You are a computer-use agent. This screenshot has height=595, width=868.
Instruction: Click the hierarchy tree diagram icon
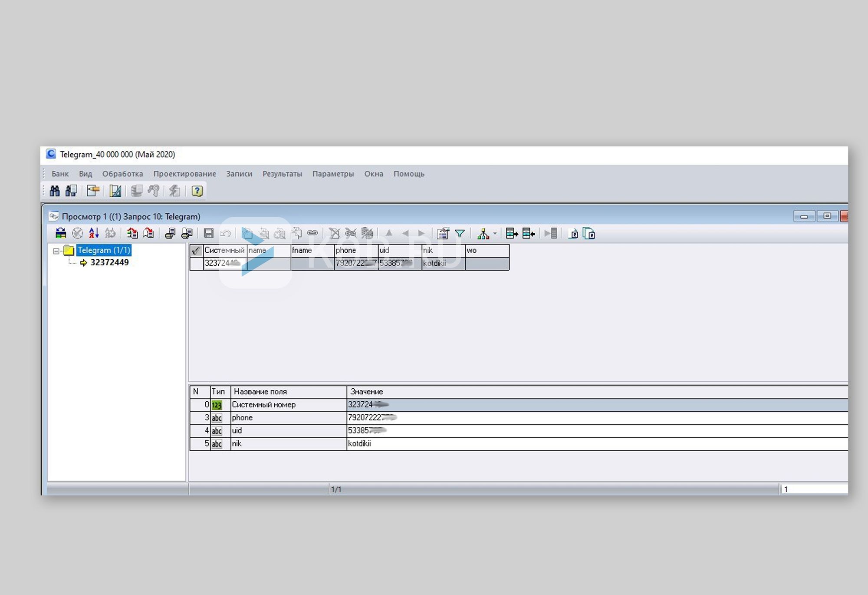[x=483, y=234]
